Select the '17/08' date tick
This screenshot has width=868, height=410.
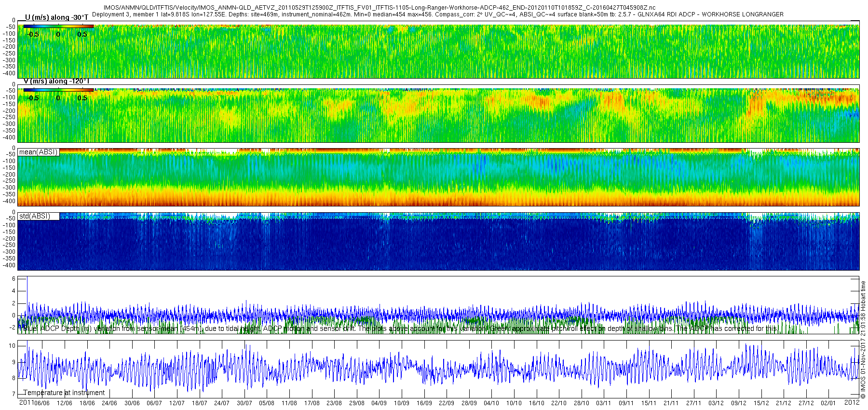coord(312,403)
